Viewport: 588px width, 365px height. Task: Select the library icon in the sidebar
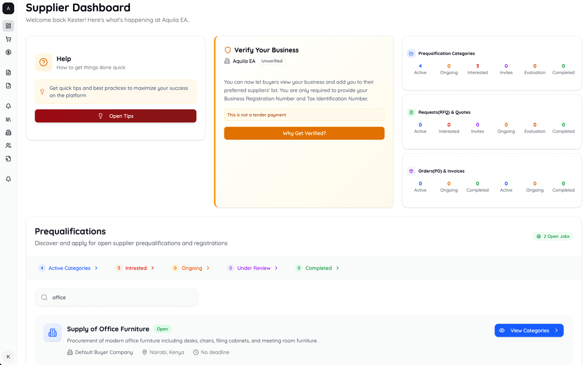pos(8,119)
